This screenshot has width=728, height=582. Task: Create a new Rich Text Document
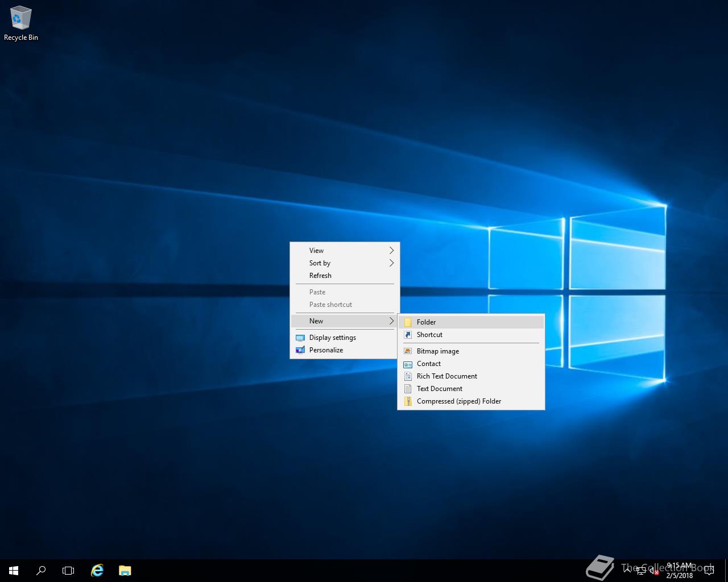(x=471, y=376)
